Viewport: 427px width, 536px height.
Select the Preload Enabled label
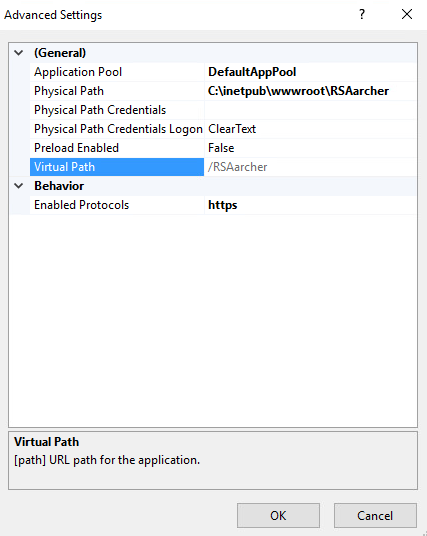(x=76, y=148)
